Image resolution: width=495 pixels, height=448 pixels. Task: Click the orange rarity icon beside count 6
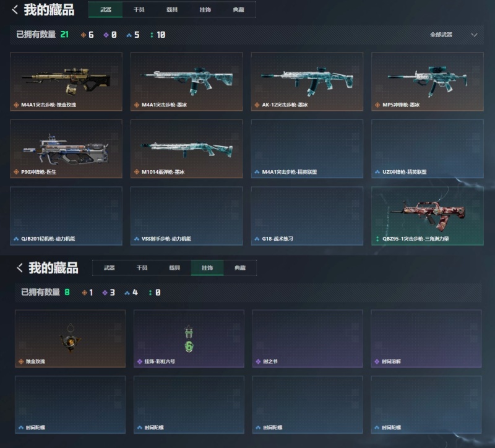(x=84, y=35)
